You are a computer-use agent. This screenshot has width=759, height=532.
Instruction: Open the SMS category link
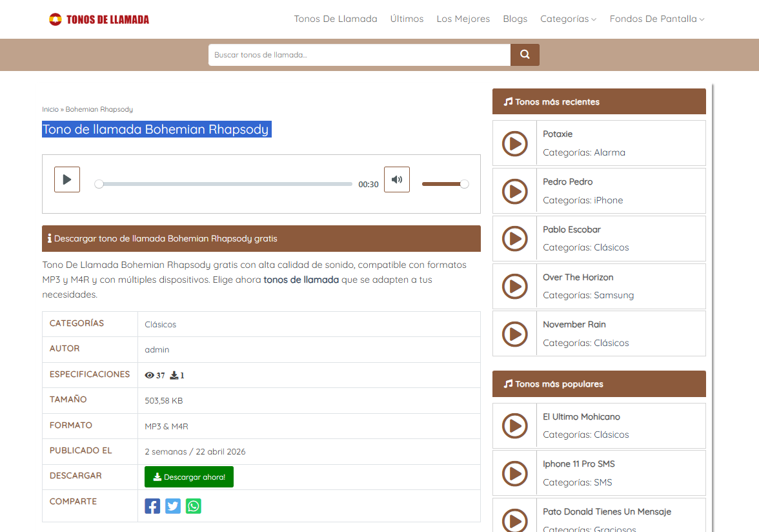[x=603, y=483]
